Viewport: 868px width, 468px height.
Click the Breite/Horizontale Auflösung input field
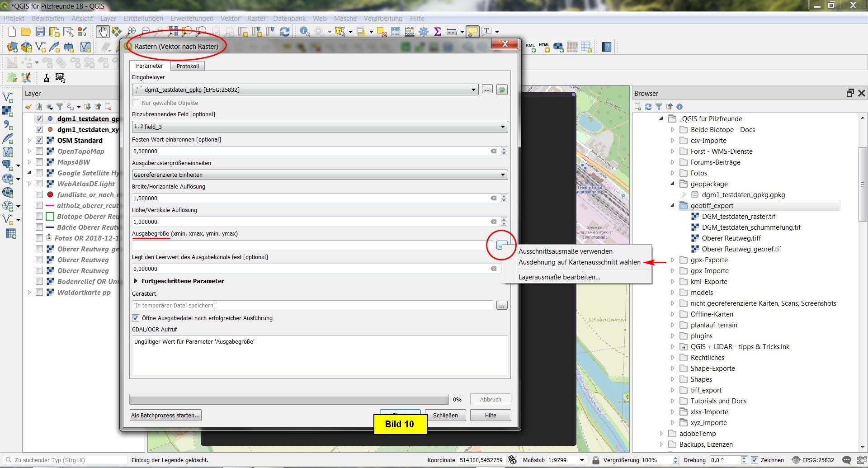click(x=310, y=198)
